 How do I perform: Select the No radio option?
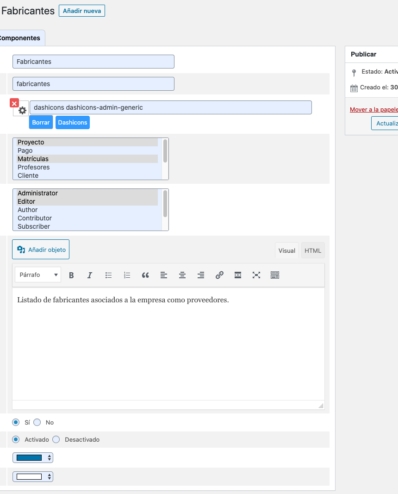(x=37, y=422)
